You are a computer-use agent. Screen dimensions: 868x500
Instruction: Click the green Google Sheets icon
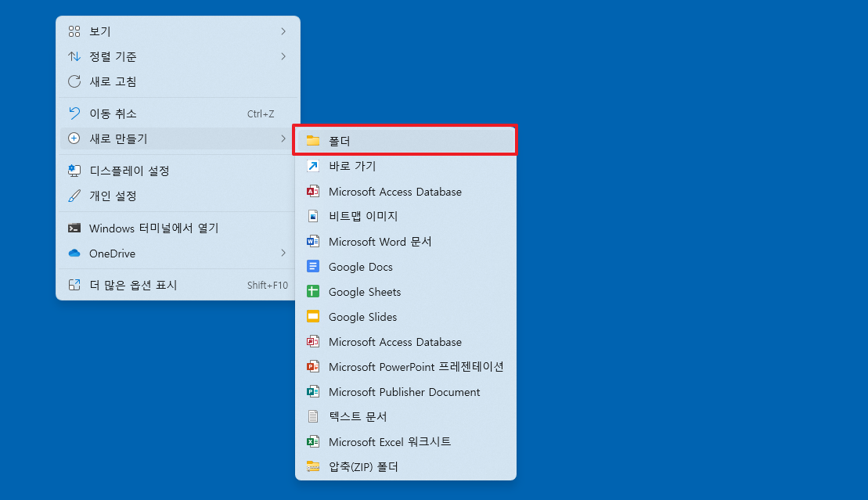[313, 291]
